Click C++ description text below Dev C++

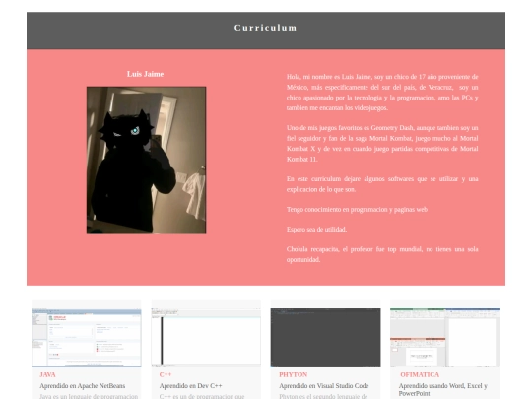(202, 396)
